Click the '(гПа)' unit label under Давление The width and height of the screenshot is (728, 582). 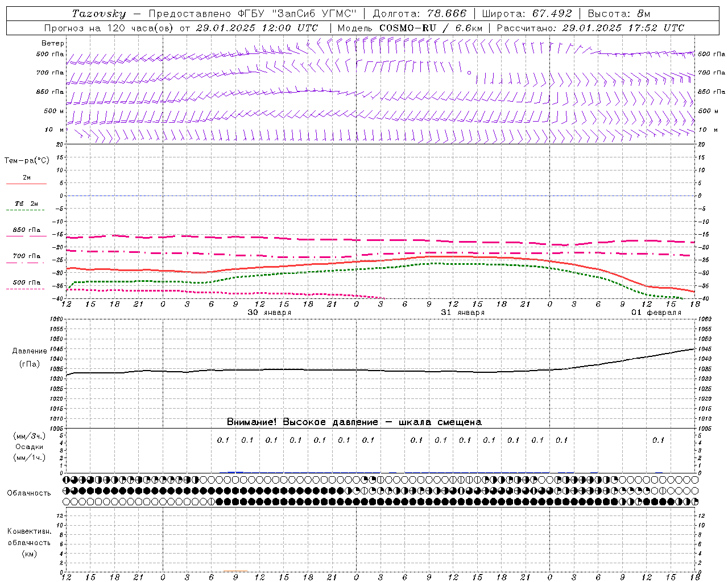tap(30, 364)
